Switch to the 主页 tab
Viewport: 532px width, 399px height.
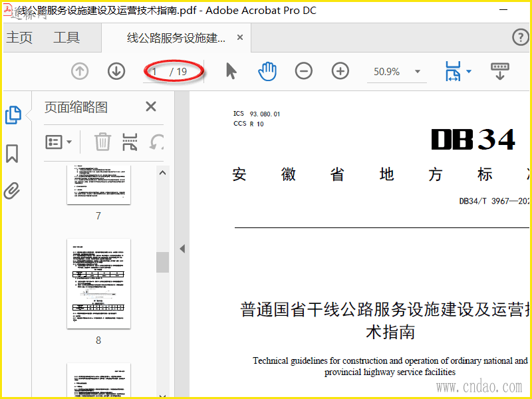pyautogui.click(x=19, y=37)
